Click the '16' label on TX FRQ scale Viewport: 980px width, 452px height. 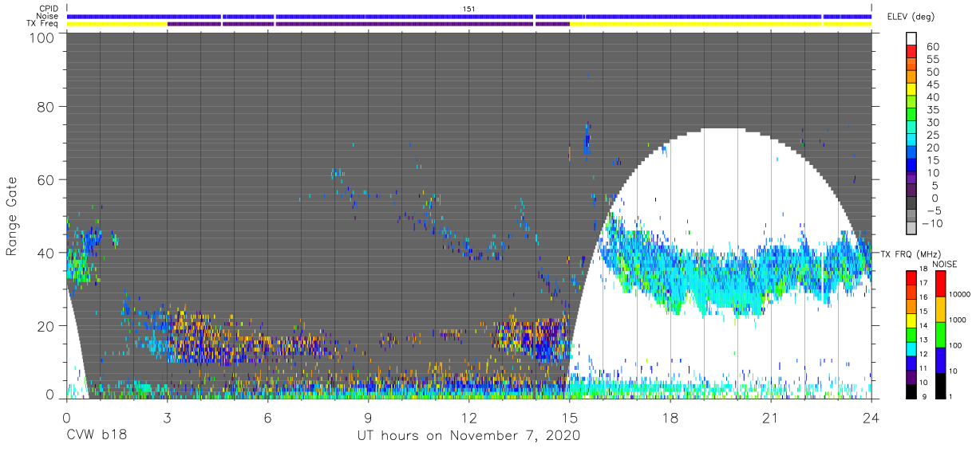click(x=925, y=297)
